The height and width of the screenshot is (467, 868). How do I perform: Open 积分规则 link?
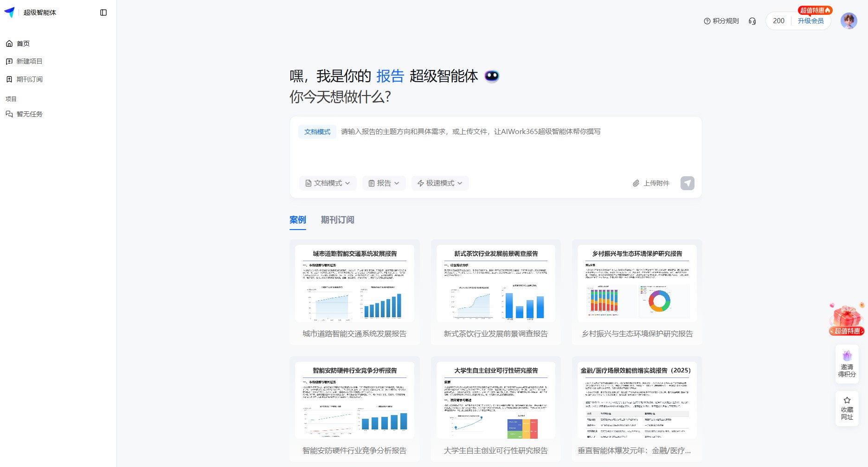click(x=726, y=21)
